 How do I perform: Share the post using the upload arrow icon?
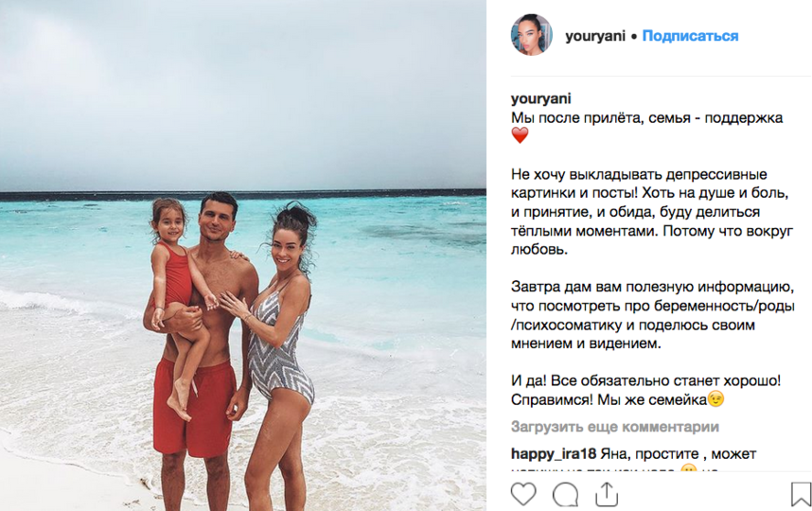click(x=607, y=494)
